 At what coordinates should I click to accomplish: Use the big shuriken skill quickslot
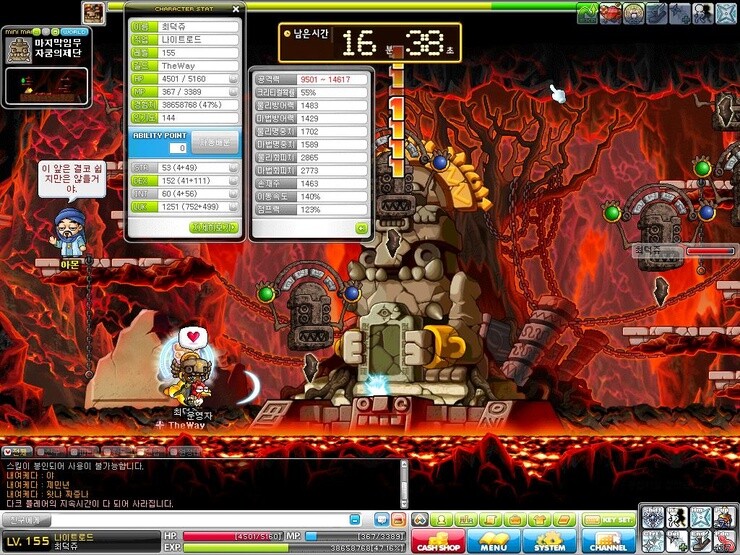tap(701, 517)
